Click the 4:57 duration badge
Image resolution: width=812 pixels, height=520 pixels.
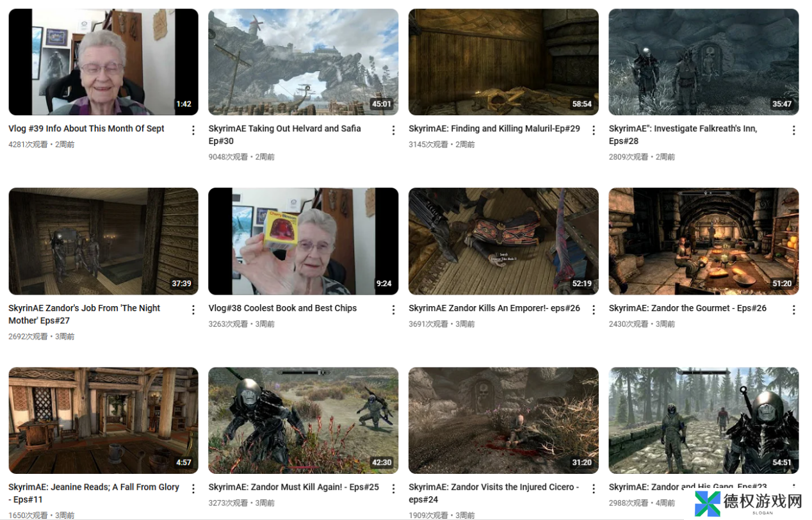tap(184, 462)
